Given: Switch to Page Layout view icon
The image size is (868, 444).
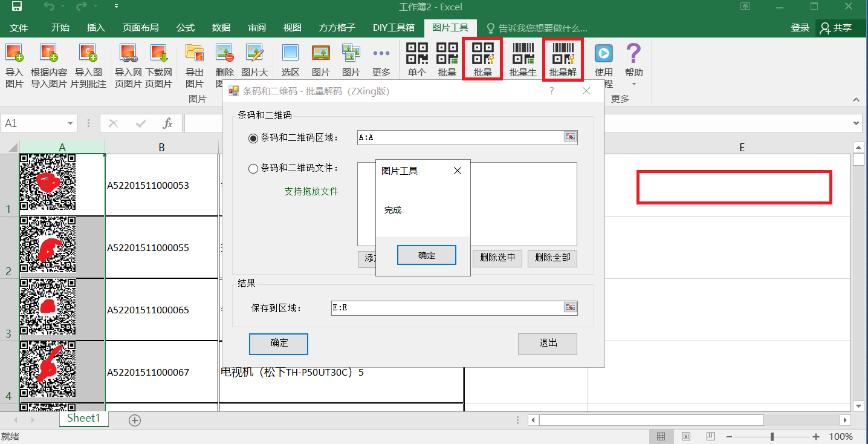Looking at the screenshot, I should click(686, 437).
